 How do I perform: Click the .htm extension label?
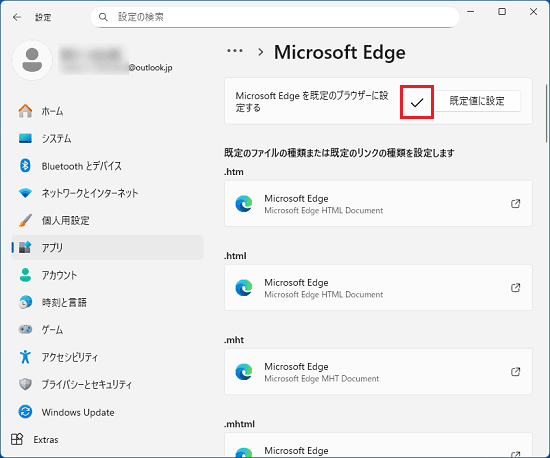point(234,172)
